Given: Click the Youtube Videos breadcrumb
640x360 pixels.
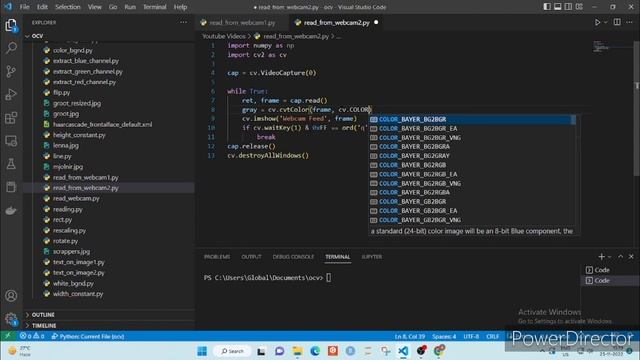Looking at the screenshot, I should pos(224,36).
